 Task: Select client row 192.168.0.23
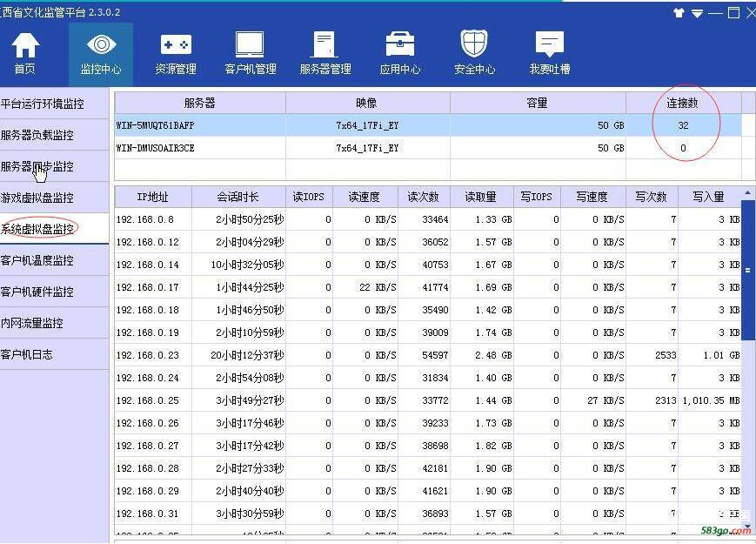(428, 355)
